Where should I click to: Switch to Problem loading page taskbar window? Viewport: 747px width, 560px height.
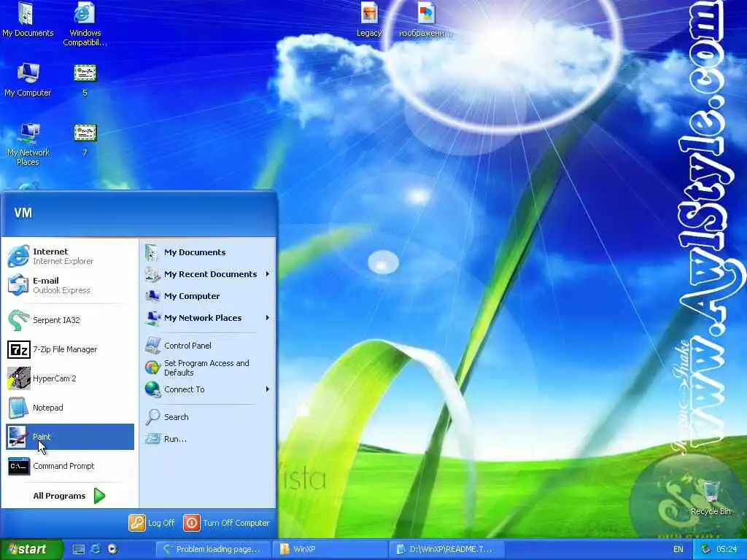point(213,549)
